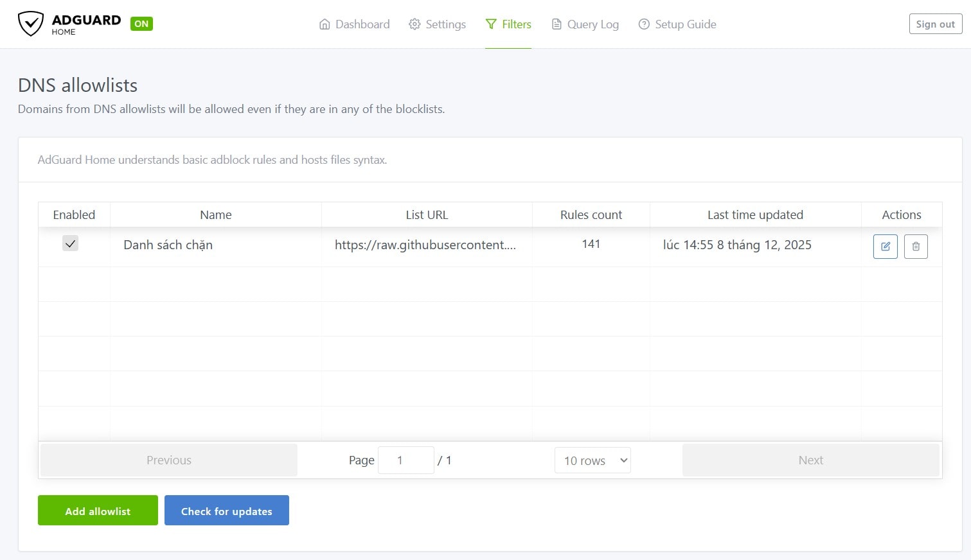This screenshot has height=560, width=971.
Task: Sort by Rules count column header
Action: point(591,215)
